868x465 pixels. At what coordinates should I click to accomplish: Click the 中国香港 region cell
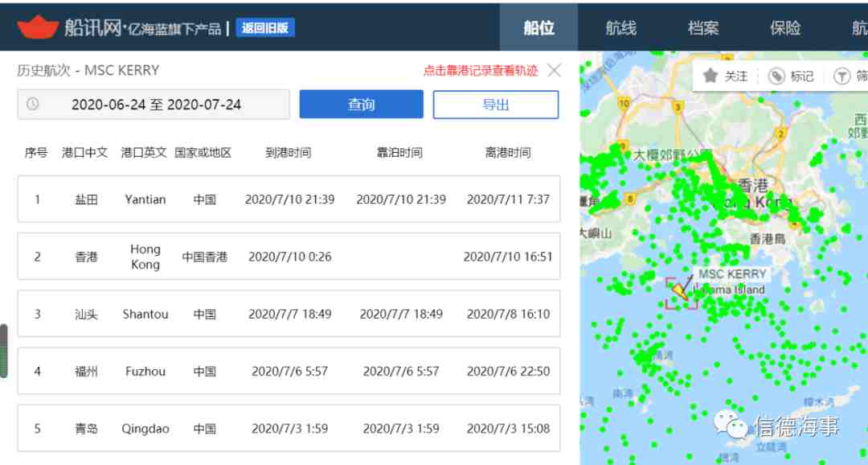(x=205, y=257)
